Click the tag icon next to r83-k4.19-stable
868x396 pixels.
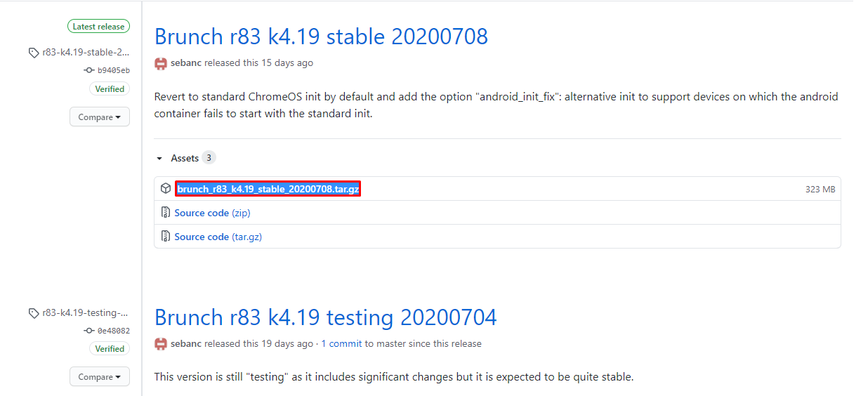pos(34,53)
